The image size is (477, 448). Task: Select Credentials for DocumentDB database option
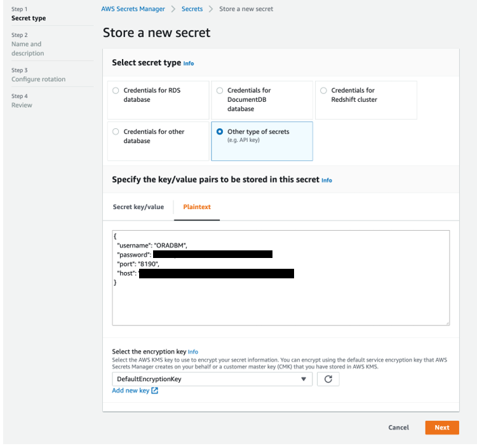220,91
